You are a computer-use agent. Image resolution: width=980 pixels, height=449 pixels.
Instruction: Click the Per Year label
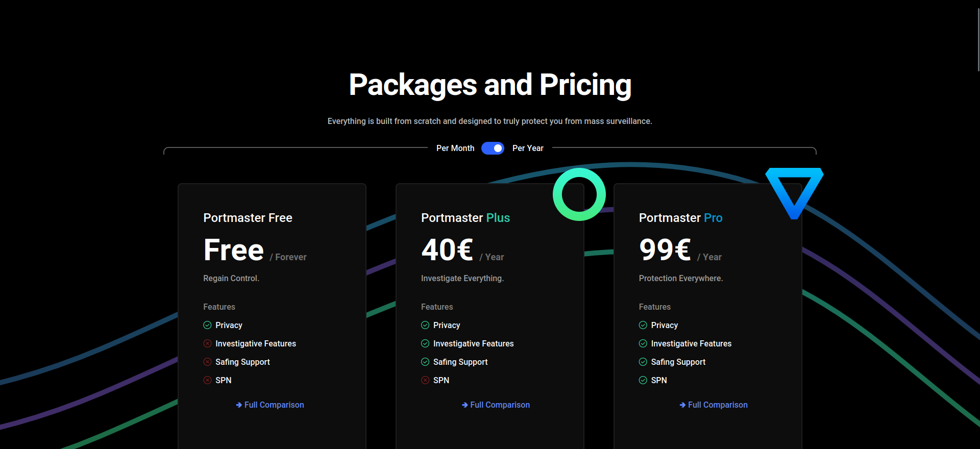tap(528, 148)
